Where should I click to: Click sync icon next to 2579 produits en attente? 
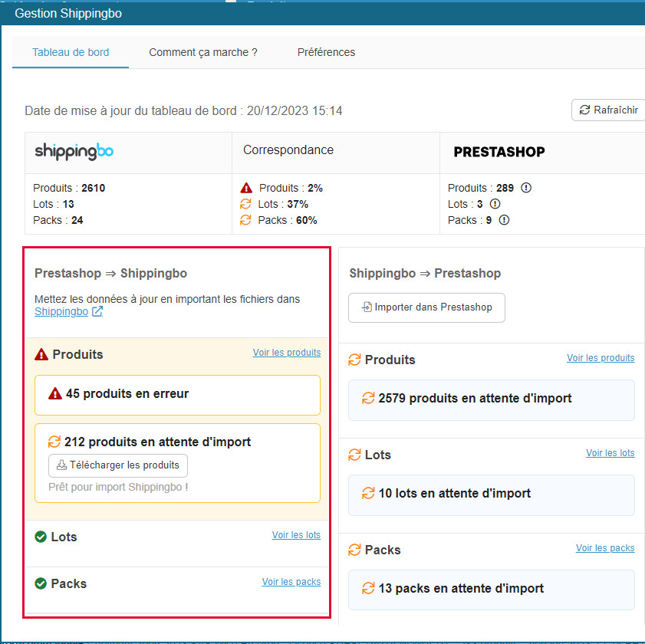pos(368,398)
